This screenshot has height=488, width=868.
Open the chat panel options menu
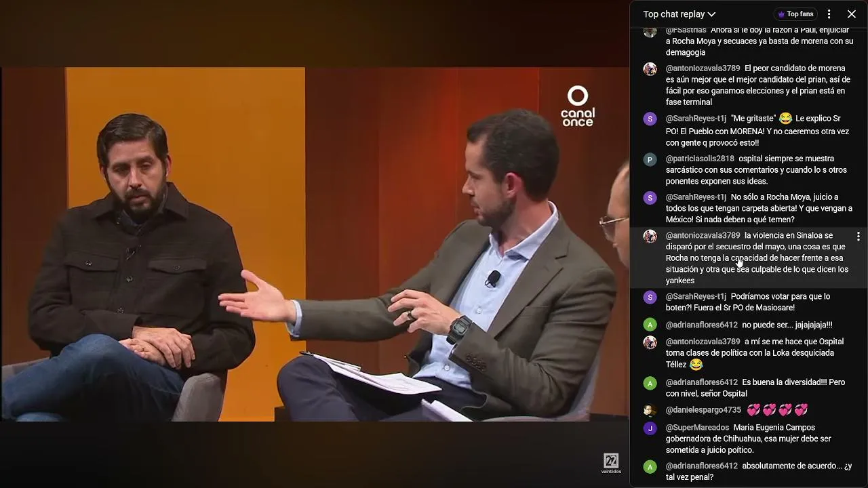click(x=829, y=14)
